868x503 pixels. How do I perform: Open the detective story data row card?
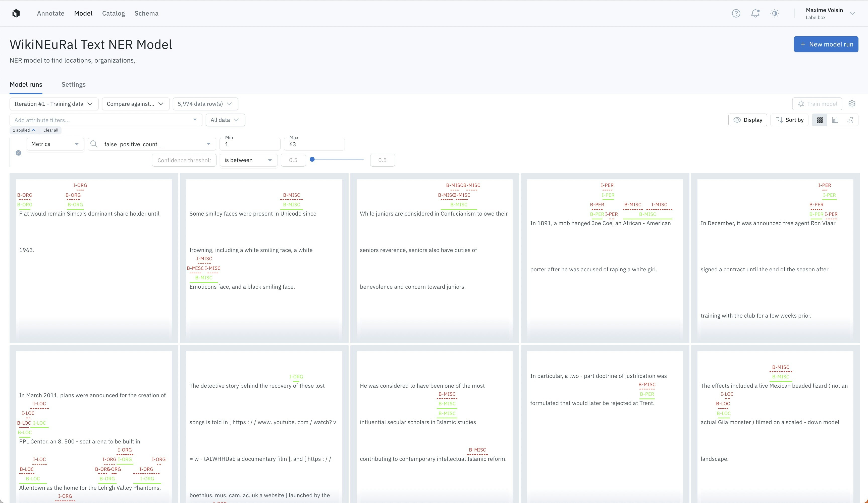coord(264,424)
